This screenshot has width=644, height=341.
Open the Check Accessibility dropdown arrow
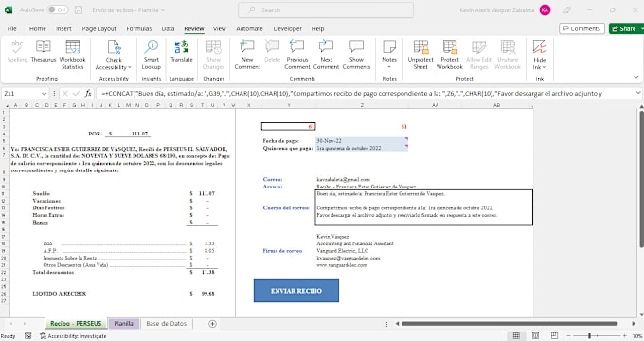tap(130, 67)
